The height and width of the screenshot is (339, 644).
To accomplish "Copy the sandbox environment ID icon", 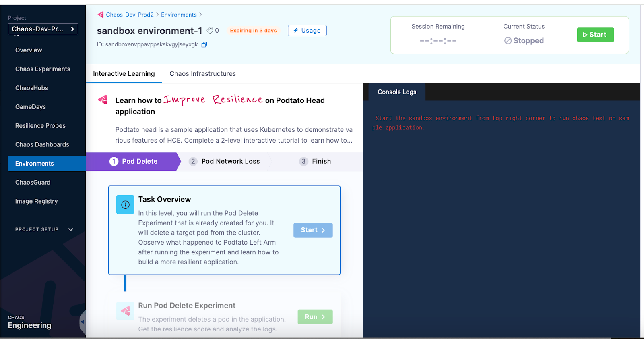I will coord(204,44).
